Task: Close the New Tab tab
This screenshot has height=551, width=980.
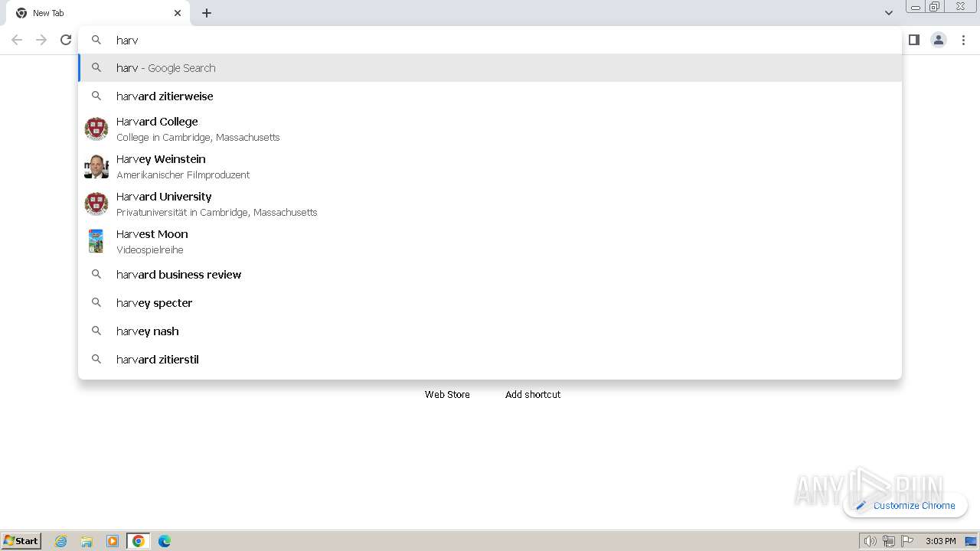Action: tap(178, 13)
